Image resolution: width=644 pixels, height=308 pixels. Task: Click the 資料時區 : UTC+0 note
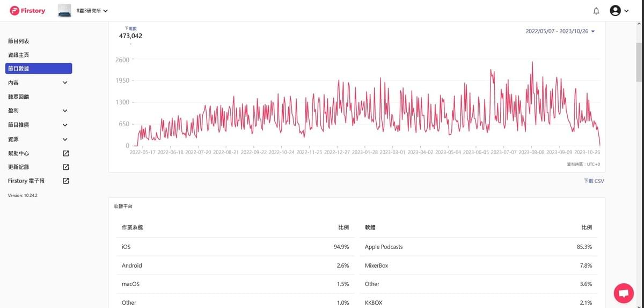point(583,164)
